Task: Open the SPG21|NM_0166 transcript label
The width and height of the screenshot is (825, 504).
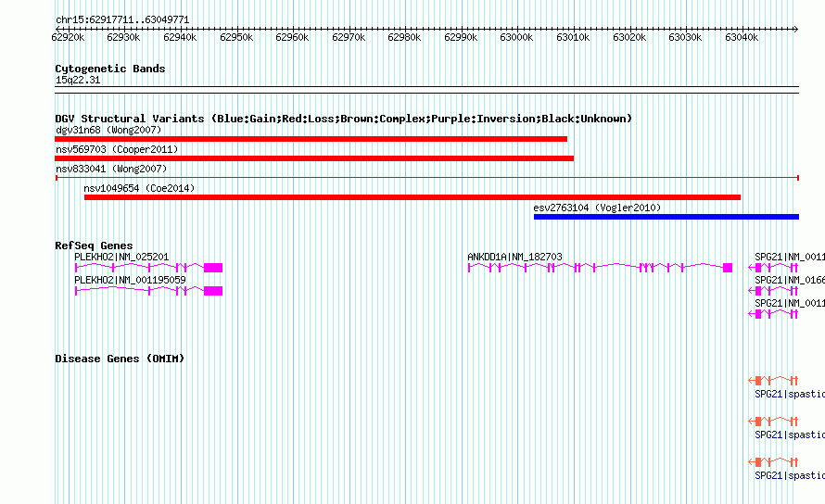Action: coord(790,280)
